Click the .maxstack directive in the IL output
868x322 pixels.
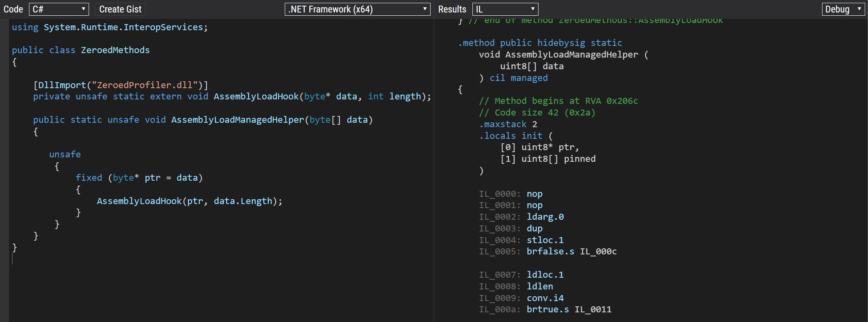pyautogui.click(x=503, y=124)
